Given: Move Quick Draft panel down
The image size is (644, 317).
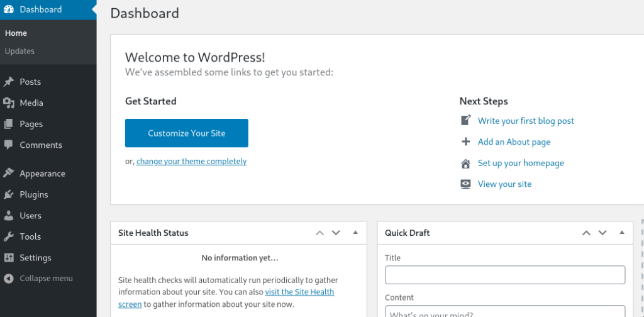Looking at the screenshot, I should [602, 233].
